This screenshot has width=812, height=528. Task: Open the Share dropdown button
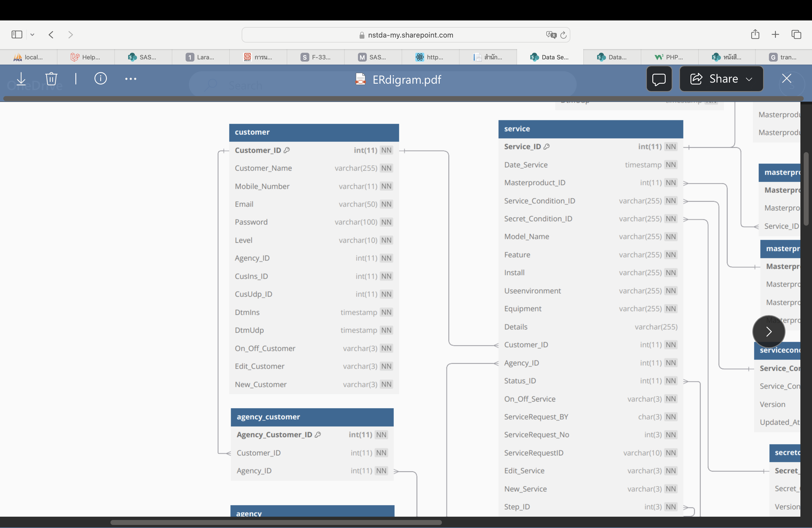(x=721, y=79)
